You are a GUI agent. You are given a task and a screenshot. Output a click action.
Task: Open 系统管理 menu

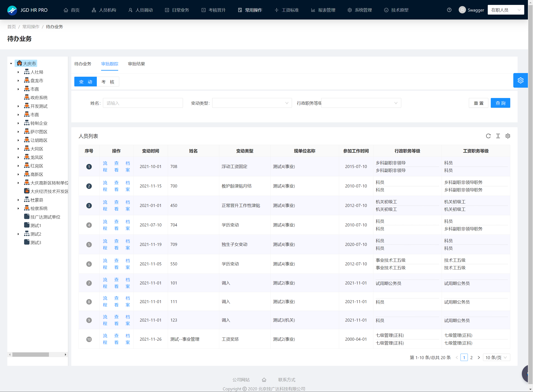click(x=360, y=10)
